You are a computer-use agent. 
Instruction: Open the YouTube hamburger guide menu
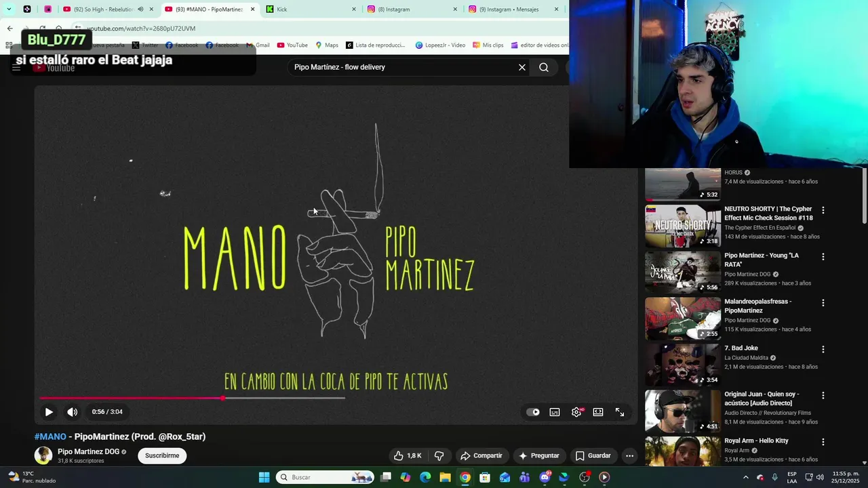coord(16,67)
